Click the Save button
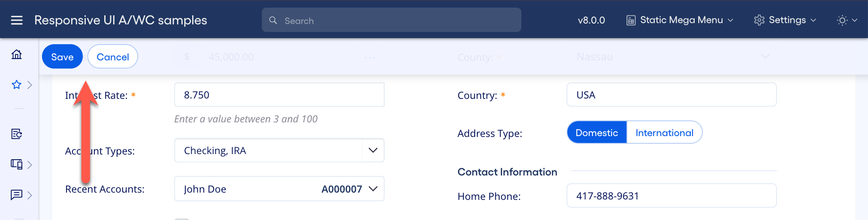868x220 pixels. (62, 57)
